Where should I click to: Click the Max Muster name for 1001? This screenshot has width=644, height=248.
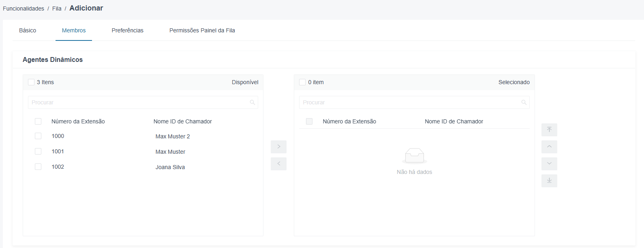click(170, 152)
